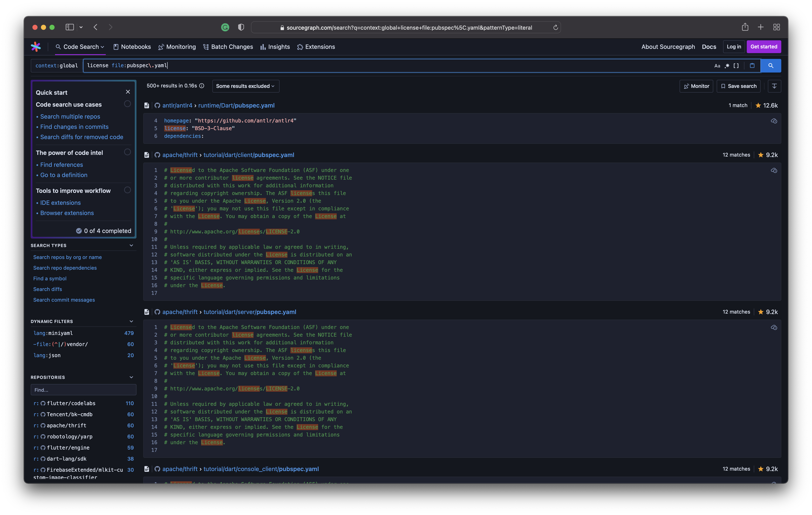Select robotology/yarp repository filter

point(83,437)
